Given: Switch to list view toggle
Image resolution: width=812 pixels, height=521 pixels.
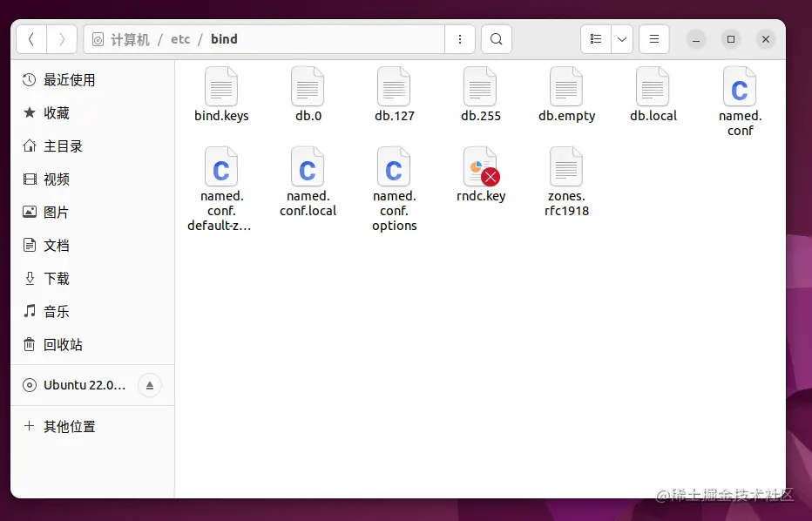Looking at the screenshot, I should click(x=596, y=39).
